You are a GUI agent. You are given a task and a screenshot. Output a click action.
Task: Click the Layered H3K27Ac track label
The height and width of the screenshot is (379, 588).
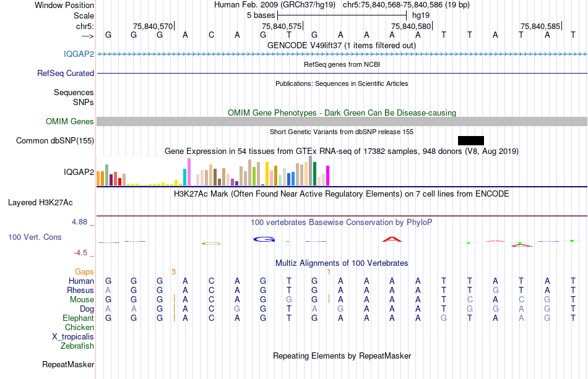(x=40, y=203)
